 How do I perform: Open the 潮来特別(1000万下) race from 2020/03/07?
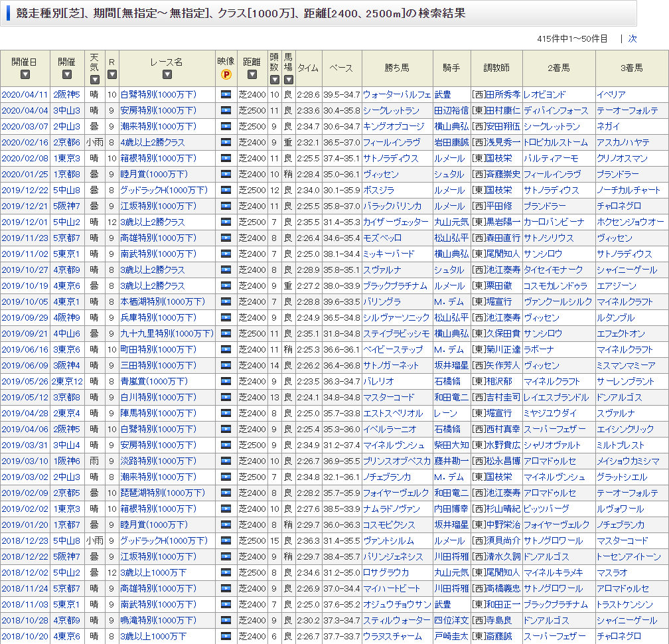point(158,126)
